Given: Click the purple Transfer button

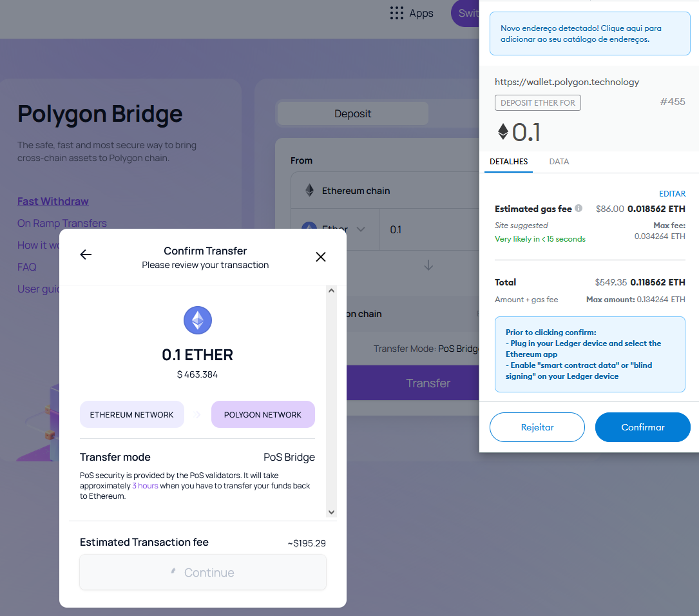Looking at the screenshot, I should pos(413,383).
